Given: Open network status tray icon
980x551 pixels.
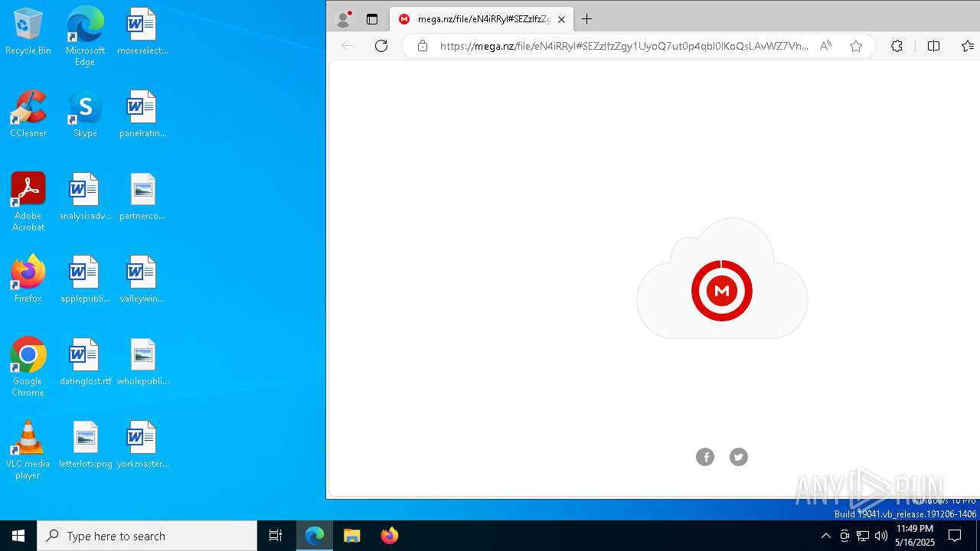Looking at the screenshot, I should [863, 536].
